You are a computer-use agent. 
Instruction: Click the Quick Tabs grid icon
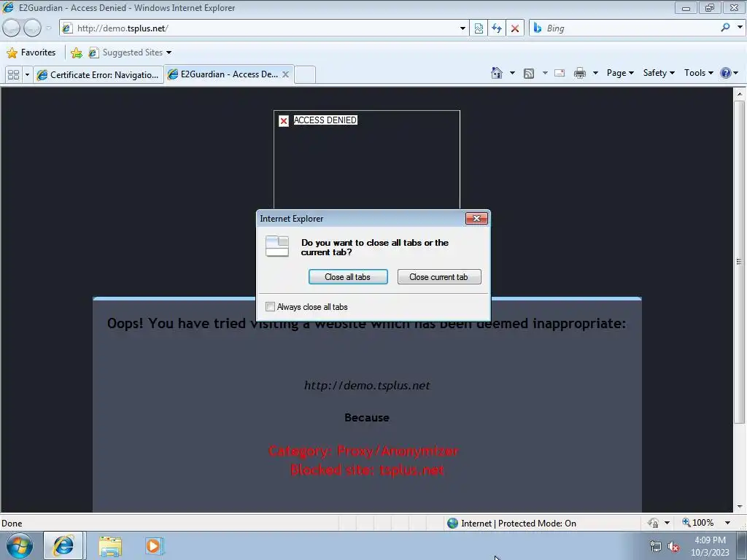click(x=13, y=75)
